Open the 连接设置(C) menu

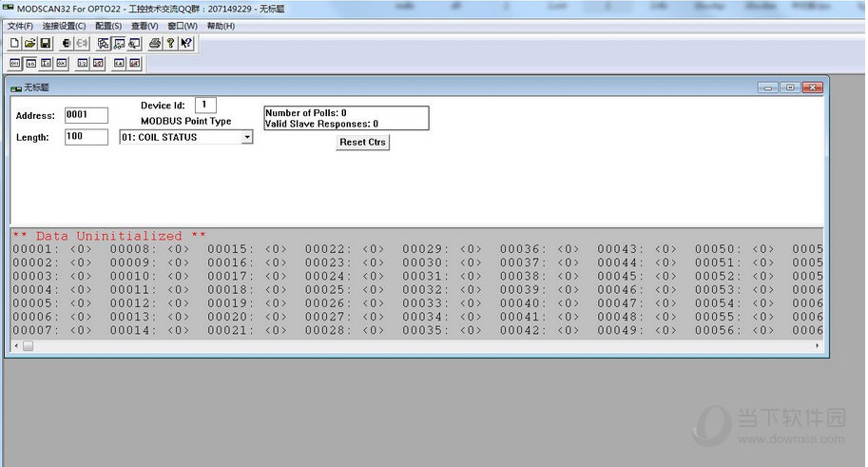point(64,26)
